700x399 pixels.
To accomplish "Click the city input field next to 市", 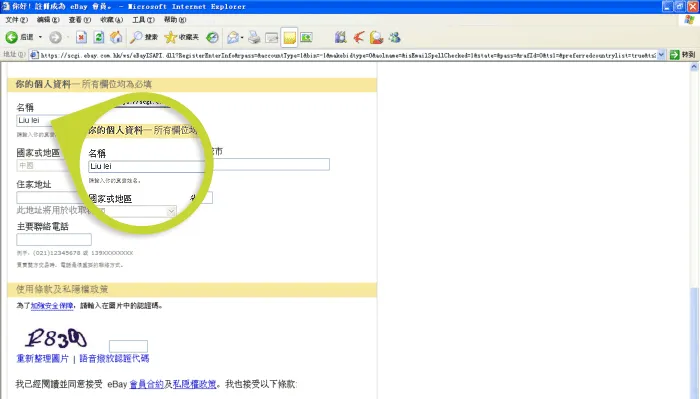I will click(271, 164).
